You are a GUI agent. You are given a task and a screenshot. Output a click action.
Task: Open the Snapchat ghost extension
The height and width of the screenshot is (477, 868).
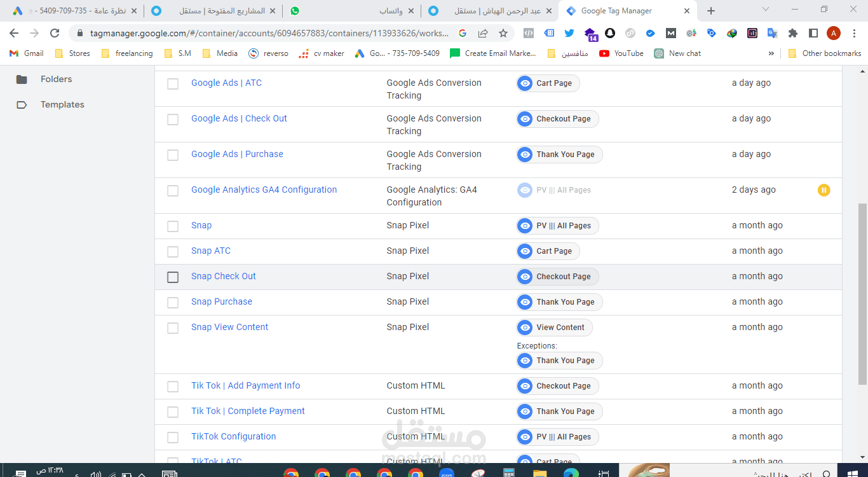tap(610, 33)
